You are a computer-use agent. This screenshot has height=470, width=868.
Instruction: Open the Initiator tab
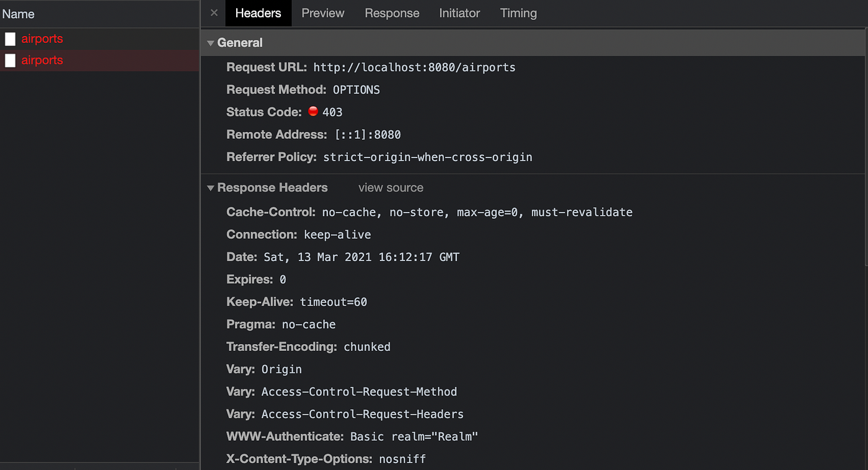point(459,13)
